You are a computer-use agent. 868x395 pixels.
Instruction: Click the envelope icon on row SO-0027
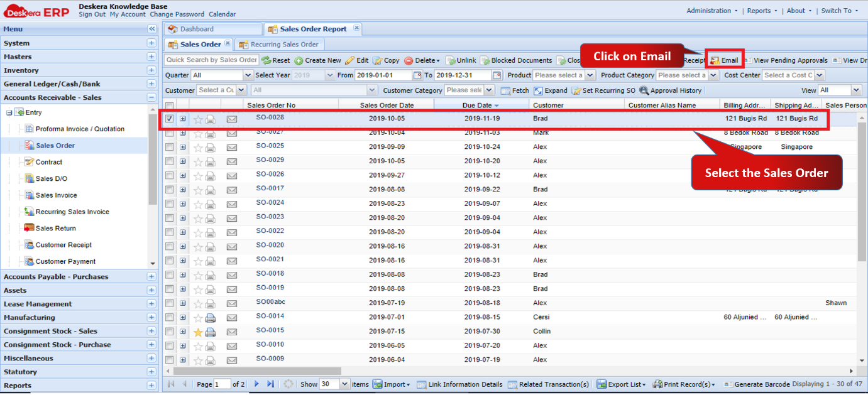coord(232,133)
